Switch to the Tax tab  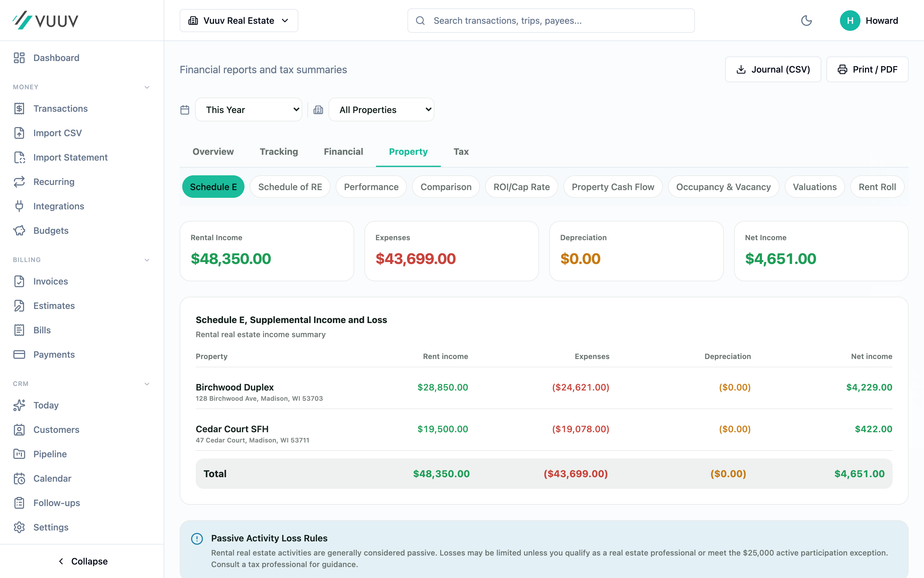(x=461, y=152)
